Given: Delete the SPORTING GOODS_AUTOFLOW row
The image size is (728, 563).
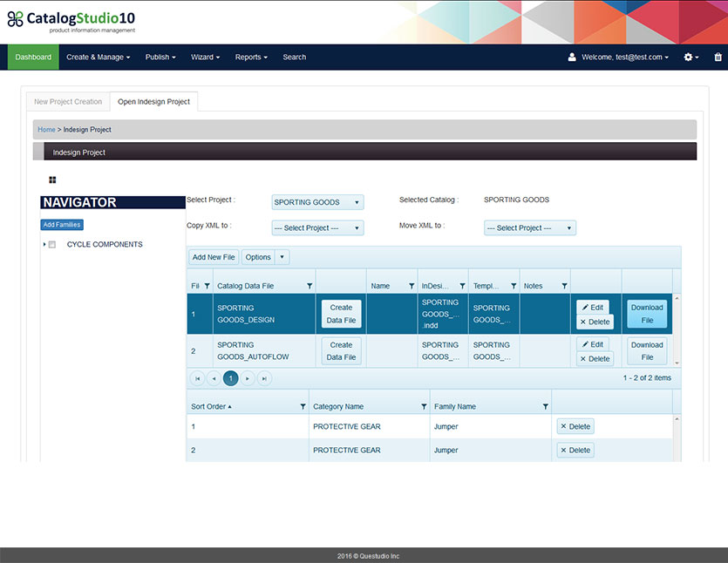Looking at the screenshot, I should point(595,359).
